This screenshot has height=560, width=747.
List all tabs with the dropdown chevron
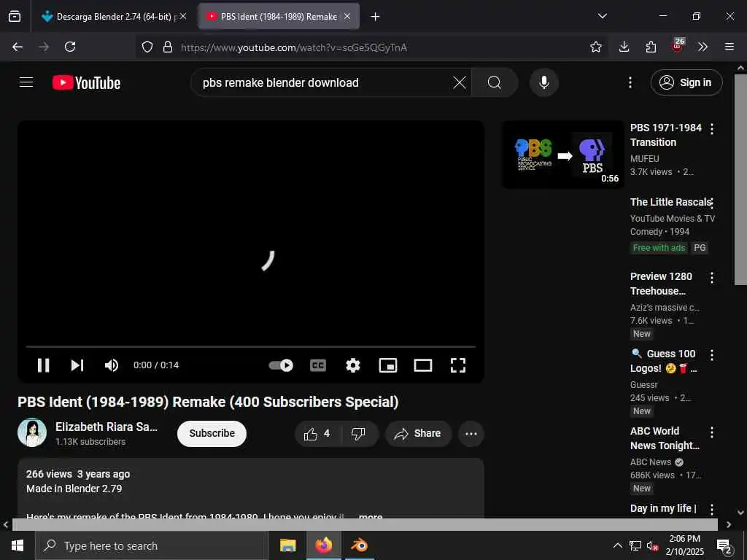(602, 16)
